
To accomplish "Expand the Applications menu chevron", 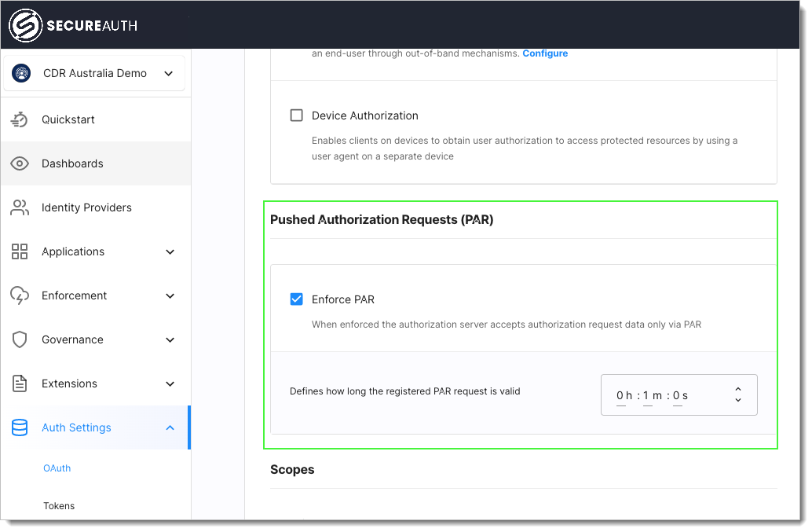I will pos(170,252).
